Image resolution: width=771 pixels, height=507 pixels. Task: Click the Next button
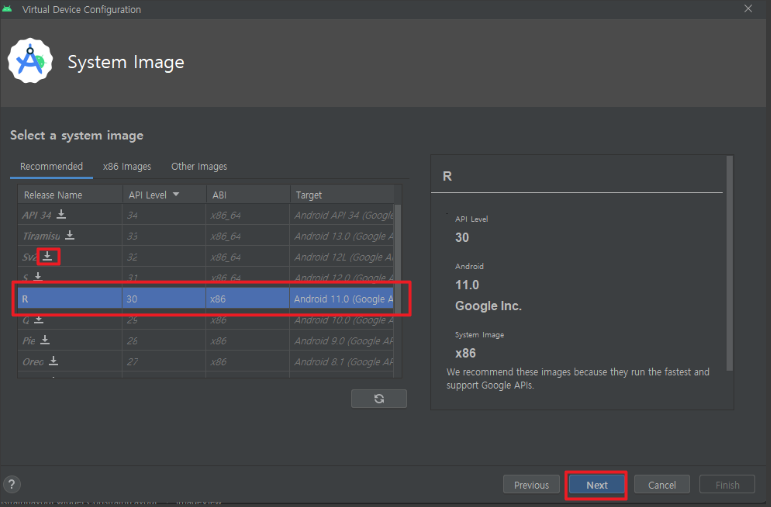596,485
